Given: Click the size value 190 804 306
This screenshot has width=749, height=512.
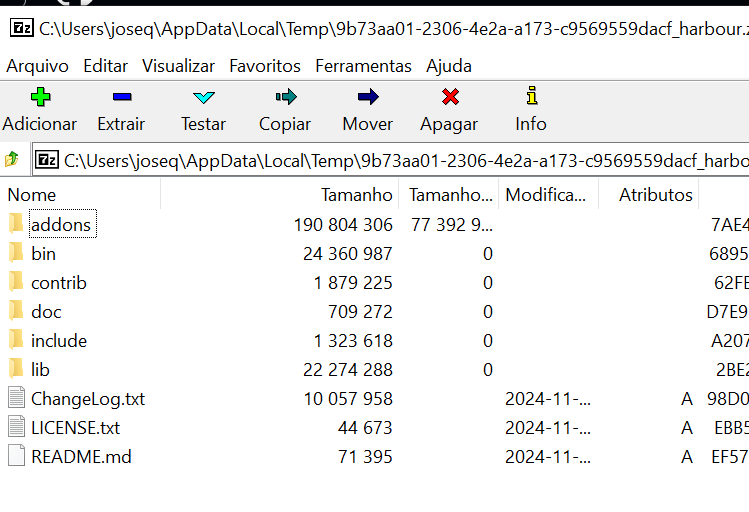Looking at the screenshot, I should click(343, 224).
